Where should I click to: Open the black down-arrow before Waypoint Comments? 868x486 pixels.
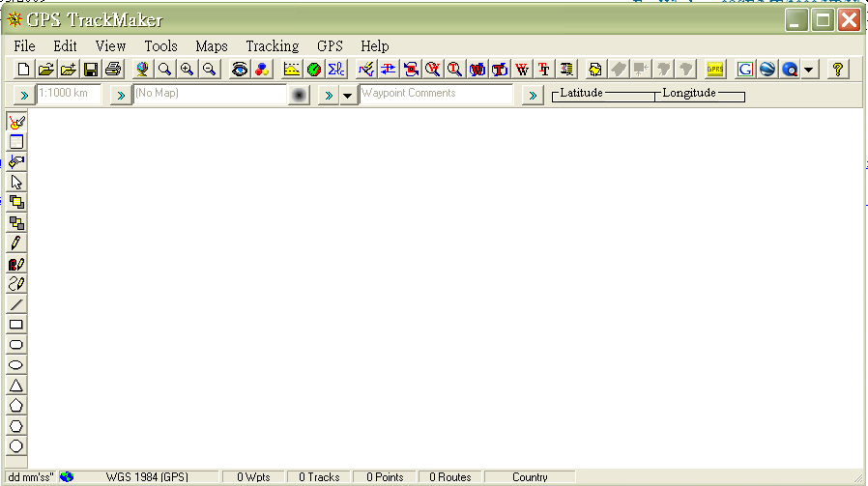[x=347, y=96]
